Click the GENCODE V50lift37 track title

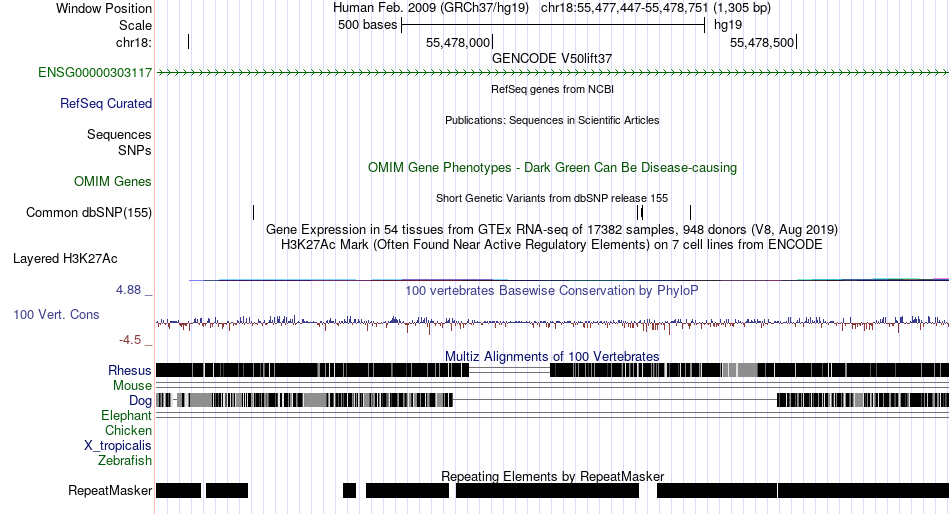552,59
